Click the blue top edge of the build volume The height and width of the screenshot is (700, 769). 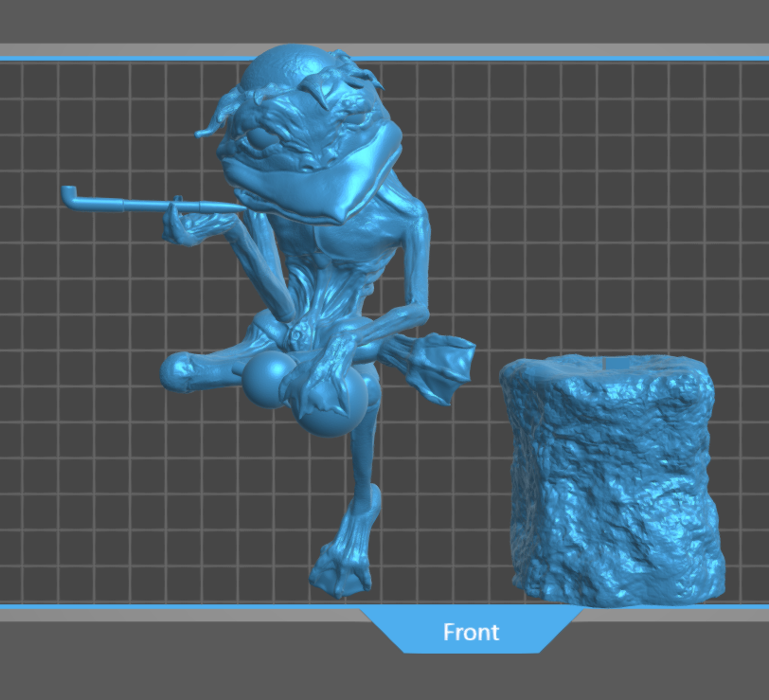point(568,59)
